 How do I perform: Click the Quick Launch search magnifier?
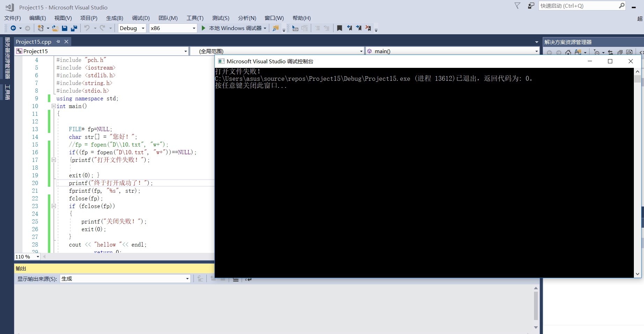(622, 6)
